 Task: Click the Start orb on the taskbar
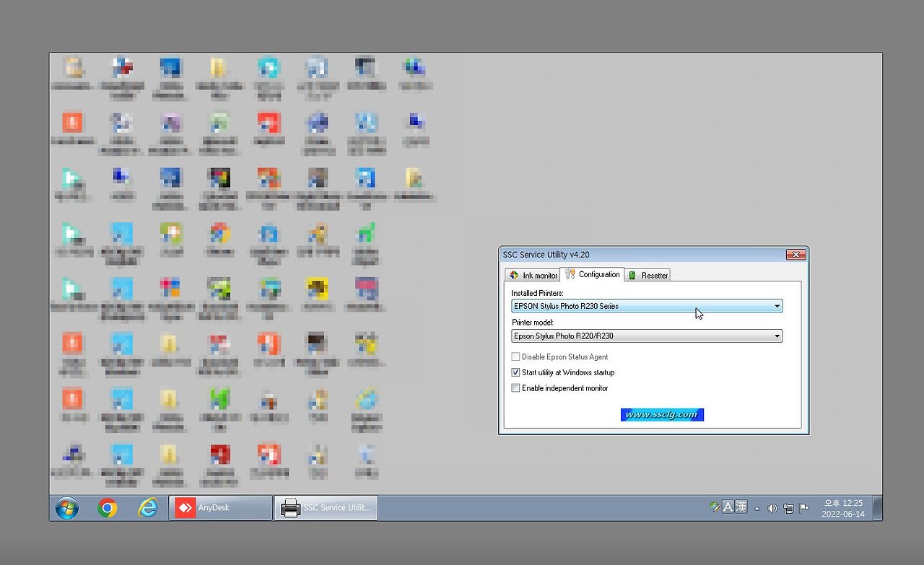[x=66, y=508]
